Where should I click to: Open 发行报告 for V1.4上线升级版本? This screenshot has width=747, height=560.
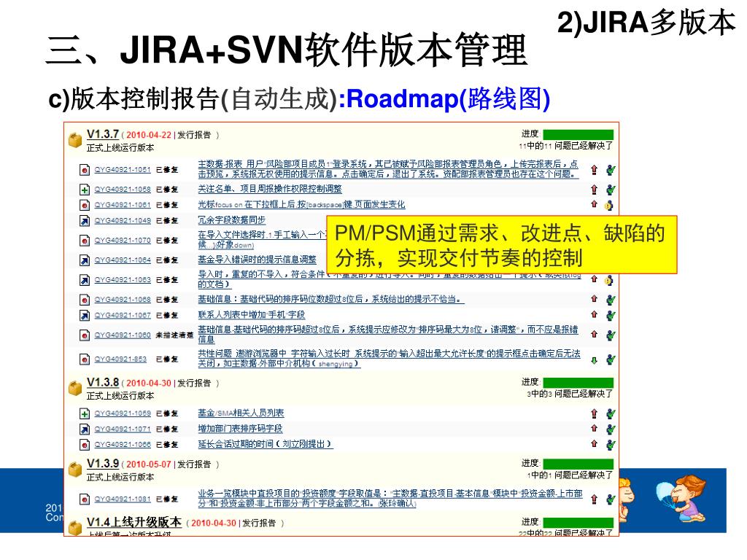(x=259, y=524)
